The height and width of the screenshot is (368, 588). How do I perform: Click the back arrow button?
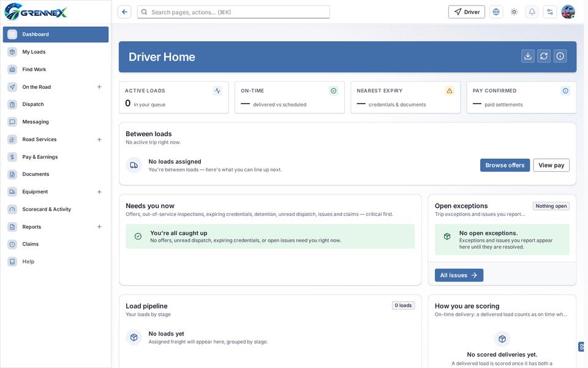pos(124,12)
